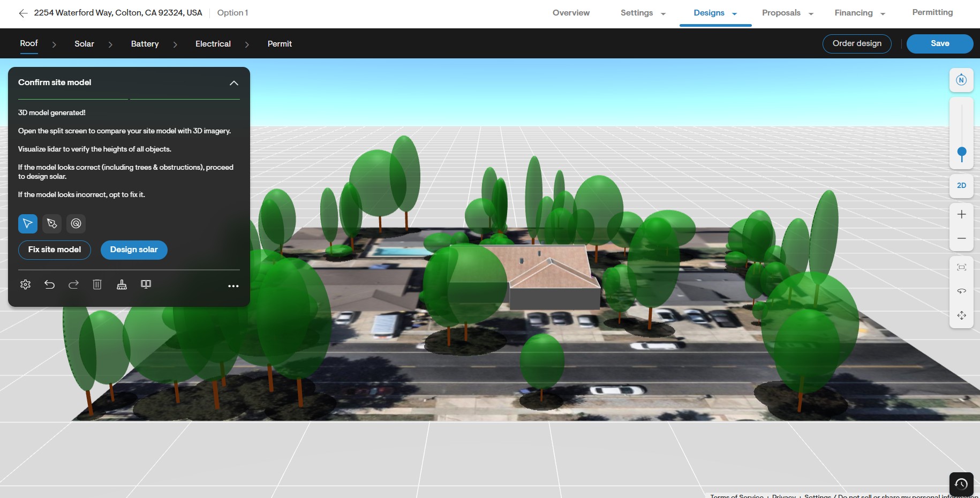Click the Design solar button
The width and height of the screenshot is (980, 498).
pyautogui.click(x=134, y=250)
